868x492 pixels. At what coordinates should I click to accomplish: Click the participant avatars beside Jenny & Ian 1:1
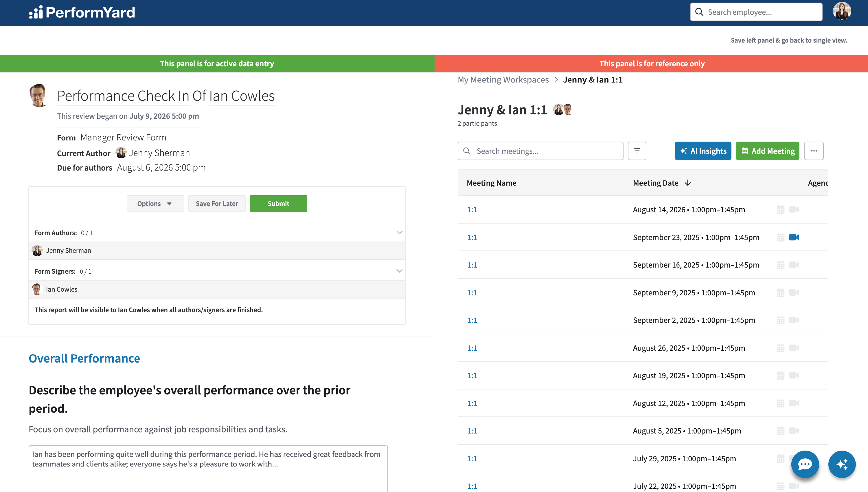click(562, 109)
